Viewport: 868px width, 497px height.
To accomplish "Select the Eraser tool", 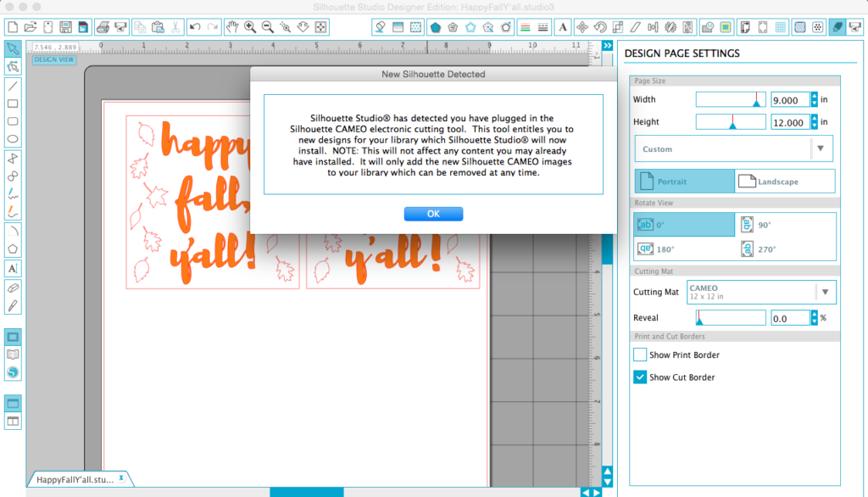I will [x=13, y=288].
